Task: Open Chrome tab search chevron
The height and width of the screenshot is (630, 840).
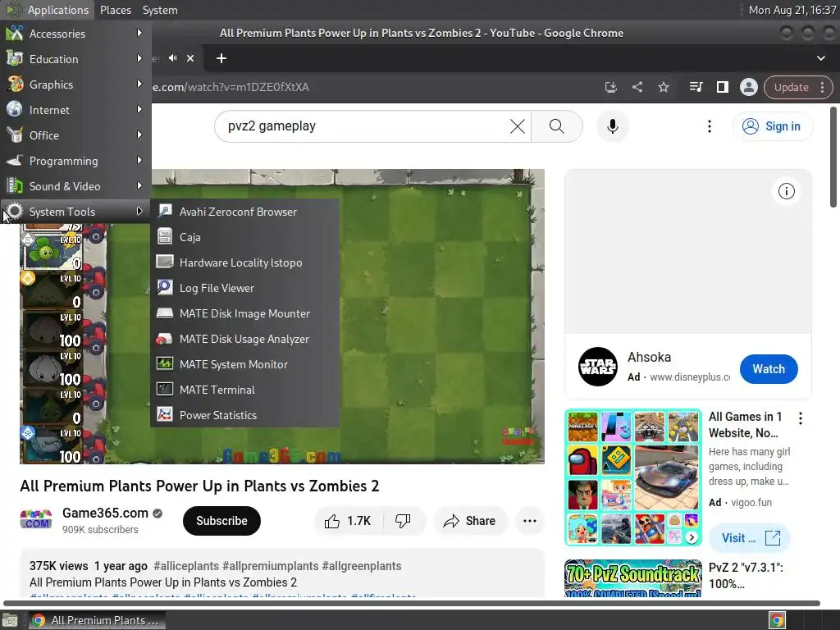Action: [820, 58]
